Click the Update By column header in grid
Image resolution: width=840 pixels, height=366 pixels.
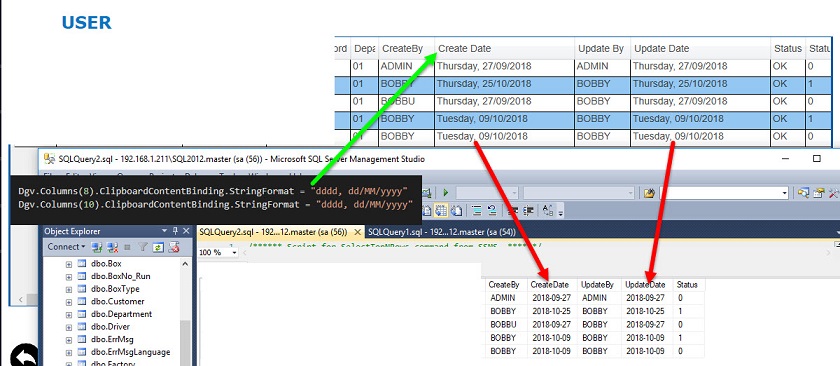[x=601, y=48]
